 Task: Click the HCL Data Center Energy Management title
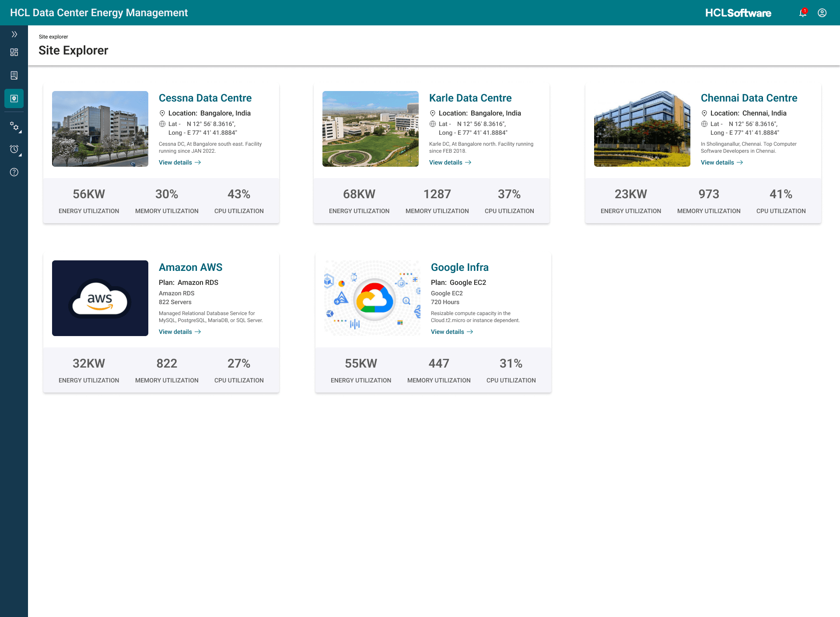coord(99,13)
